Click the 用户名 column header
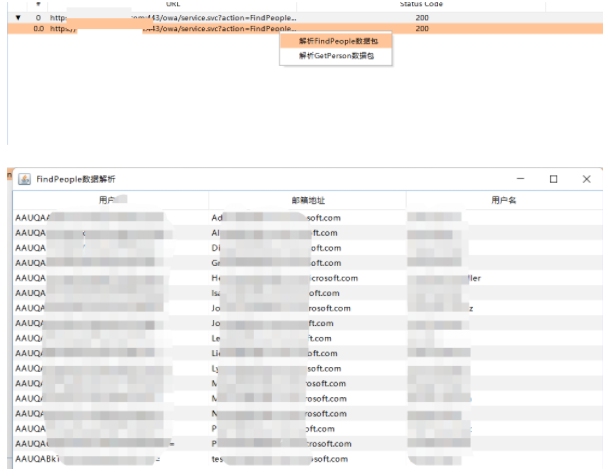The image size is (603, 469). click(x=503, y=201)
